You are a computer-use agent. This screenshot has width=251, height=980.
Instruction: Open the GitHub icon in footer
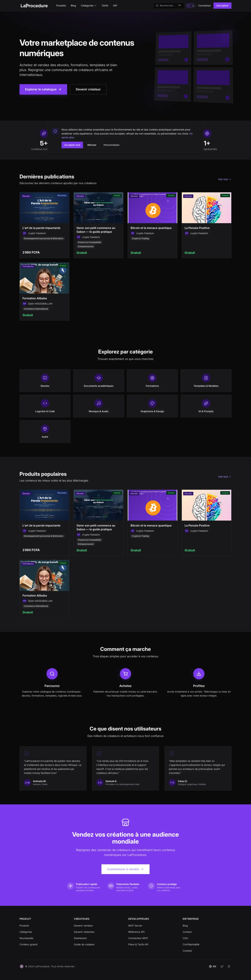pyautogui.click(x=229, y=966)
